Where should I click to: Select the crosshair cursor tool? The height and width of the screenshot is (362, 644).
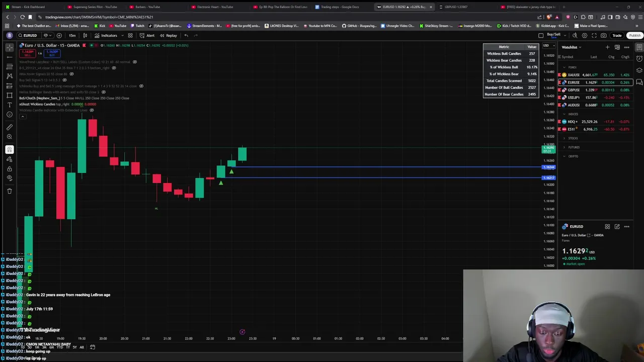(9, 47)
